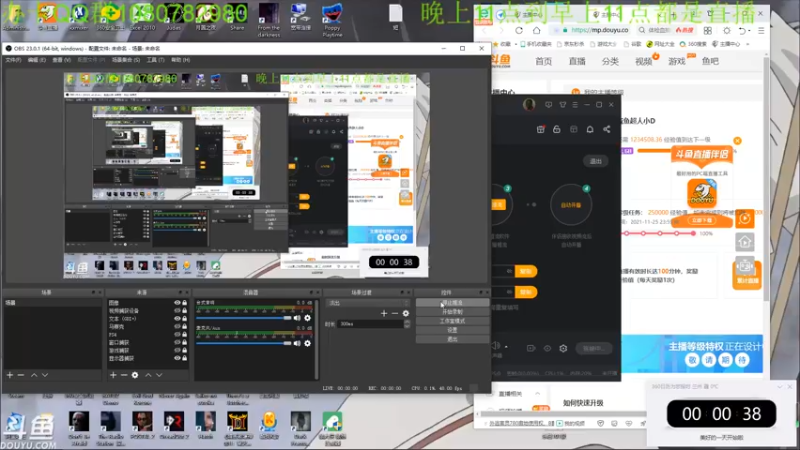Open the 文件(F) menu in OBS
The width and height of the screenshot is (800, 450).
coord(13,60)
